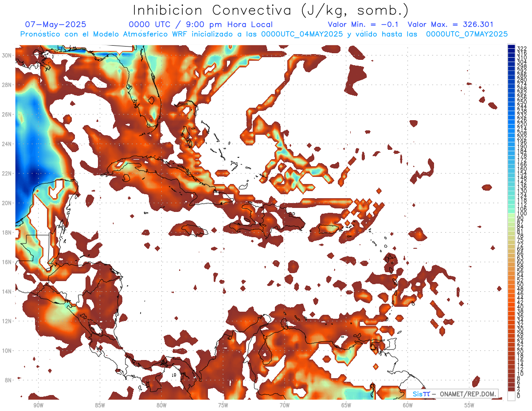532x411 pixels.
Task: Click the 12N latitude label
Action: click(7, 321)
